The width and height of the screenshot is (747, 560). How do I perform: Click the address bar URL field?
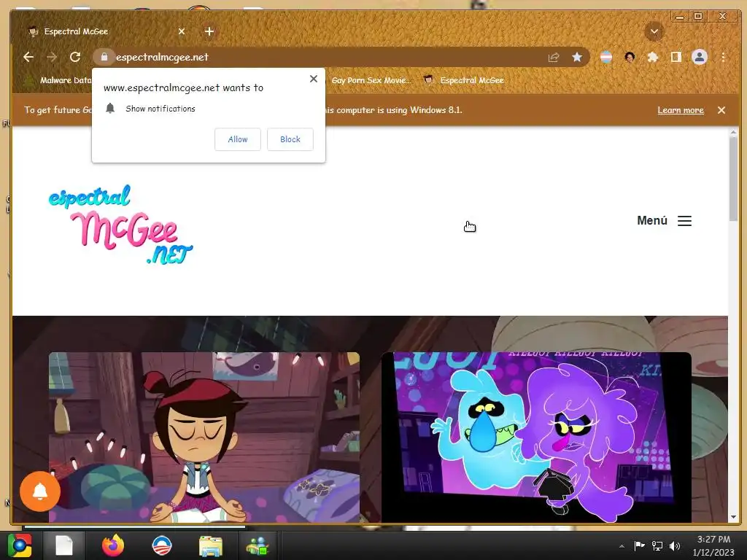(x=329, y=57)
